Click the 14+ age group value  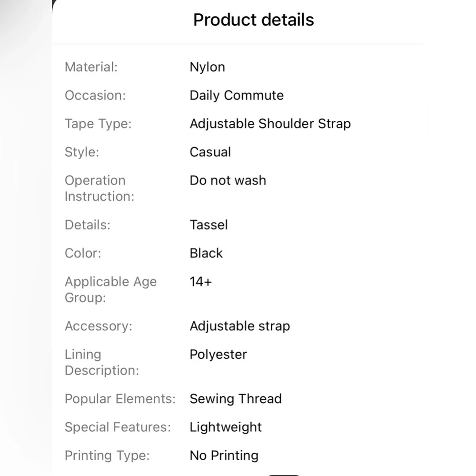[x=200, y=282]
